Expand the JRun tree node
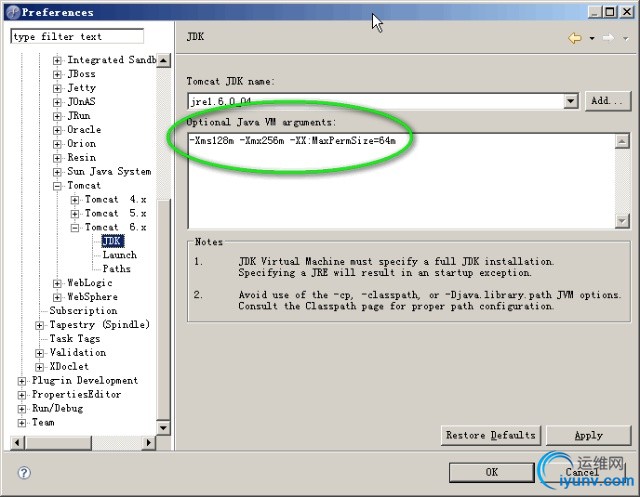Image resolution: width=640 pixels, height=497 pixels. coord(57,116)
